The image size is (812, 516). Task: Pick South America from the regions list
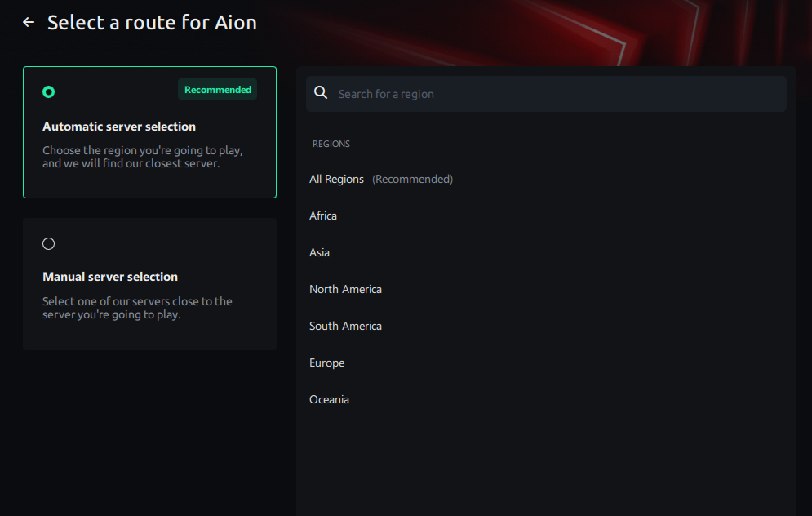tap(345, 326)
